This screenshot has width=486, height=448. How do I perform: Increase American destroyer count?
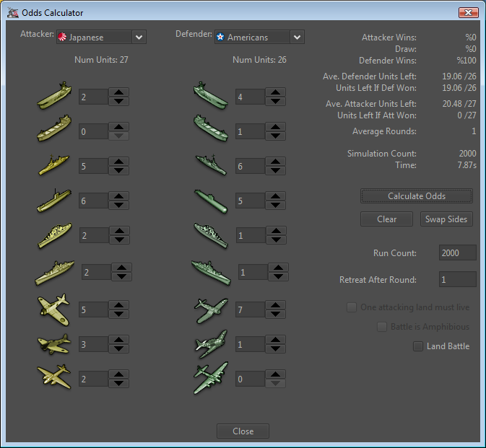click(x=276, y=162)
